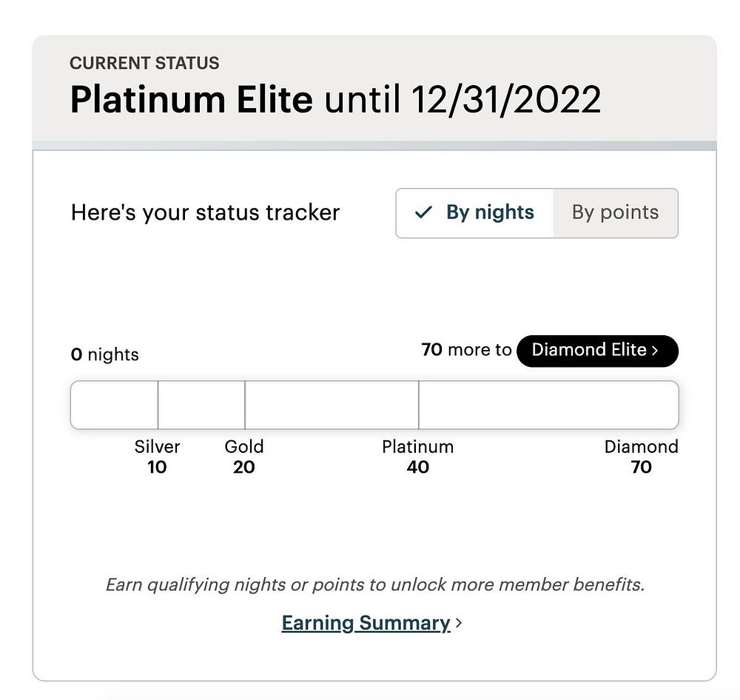Click the "Here's your status tracker" label

[x=205, y=213]
